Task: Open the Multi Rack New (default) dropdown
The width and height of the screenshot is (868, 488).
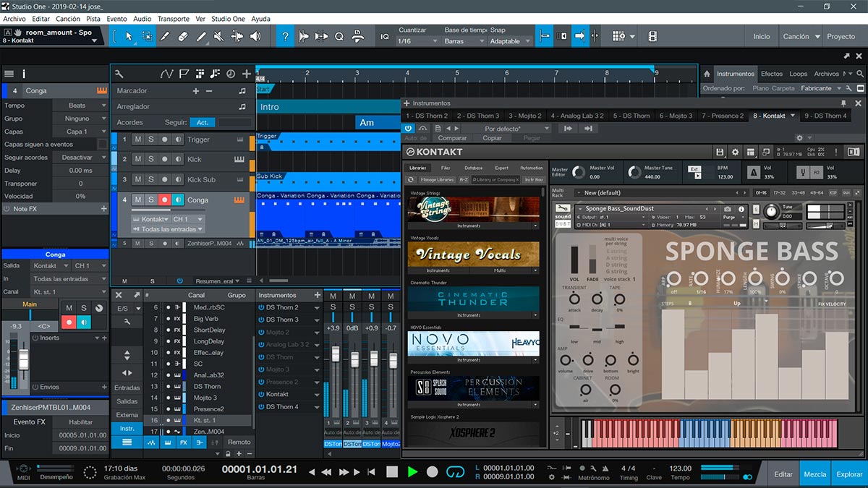Action: click(660, 192)
